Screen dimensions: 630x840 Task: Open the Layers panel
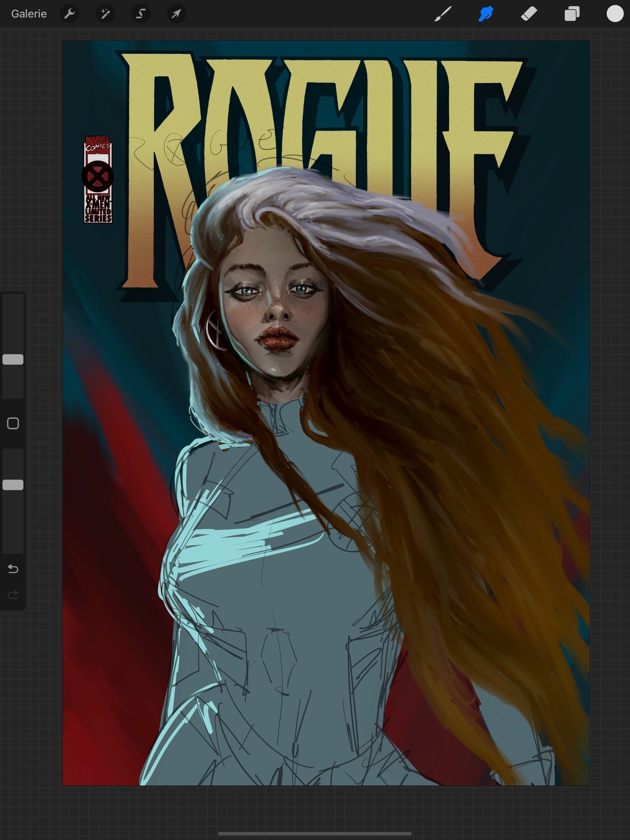tap(572, 14)
